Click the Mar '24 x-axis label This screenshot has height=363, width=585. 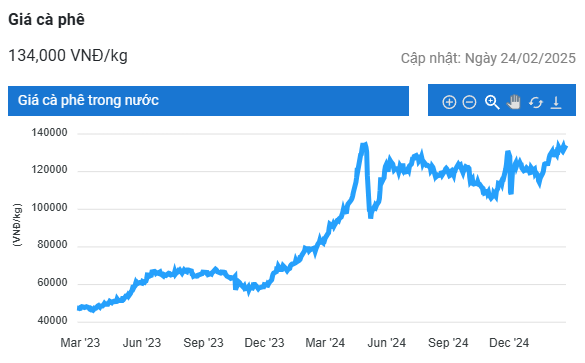tap(325, 342)
